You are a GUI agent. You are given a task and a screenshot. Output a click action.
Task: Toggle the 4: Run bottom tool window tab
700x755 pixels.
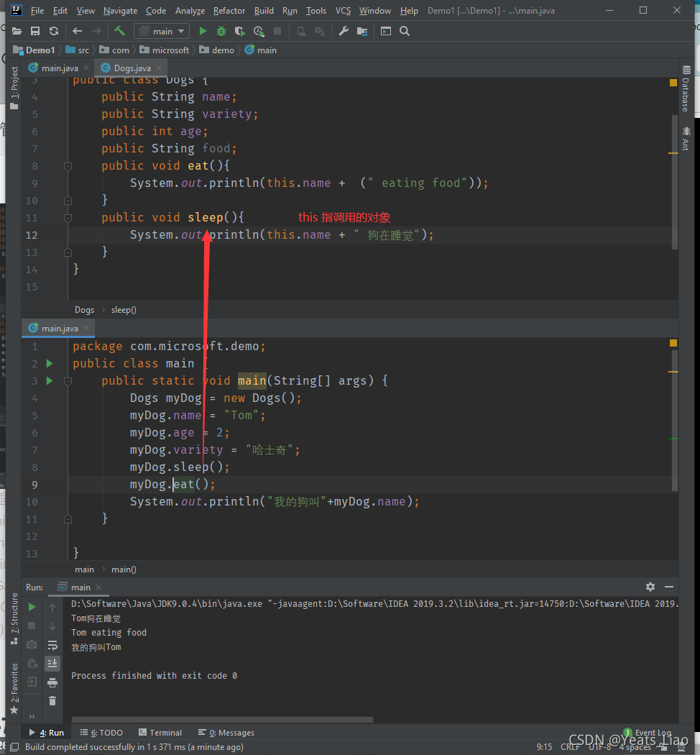pos(47,733)
